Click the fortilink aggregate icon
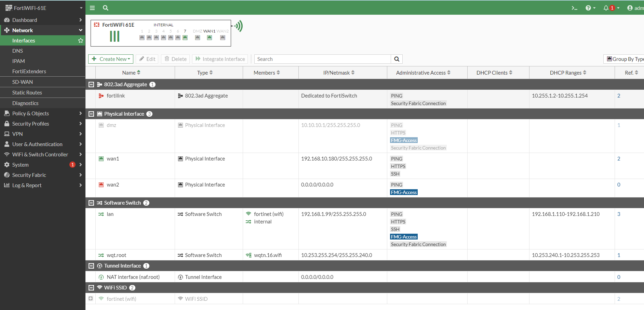Screen dimensions: 644x310 101,96
